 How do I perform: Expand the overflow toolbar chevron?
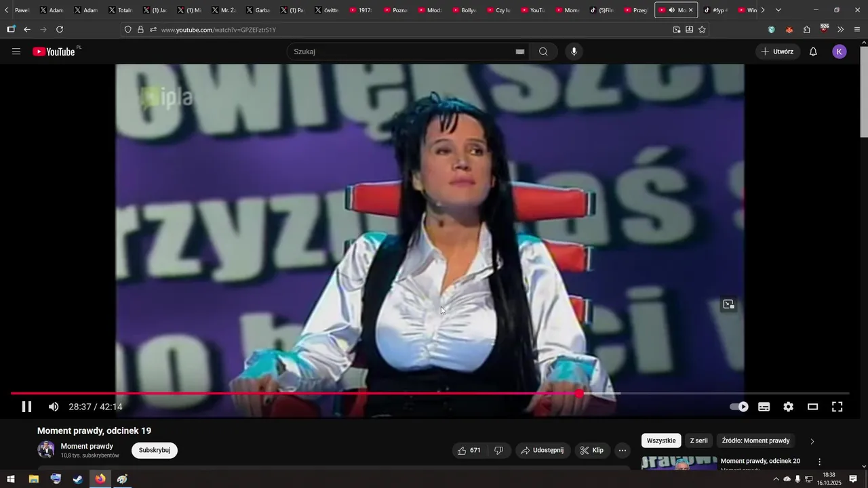coord(841,30)
